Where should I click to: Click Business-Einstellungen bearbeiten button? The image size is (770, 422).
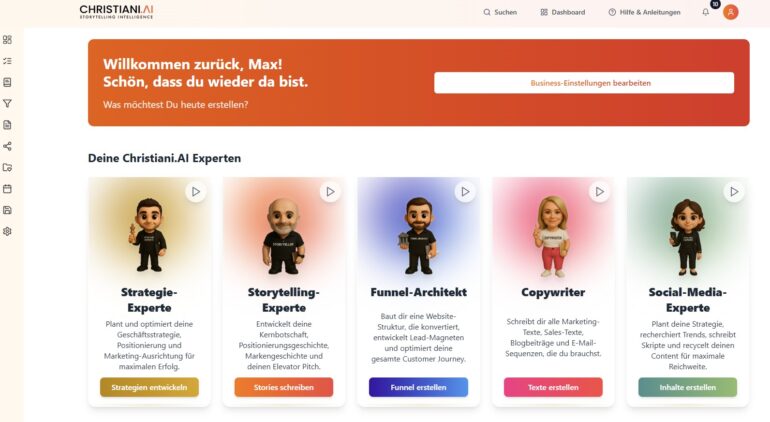[x=584, y=83]
